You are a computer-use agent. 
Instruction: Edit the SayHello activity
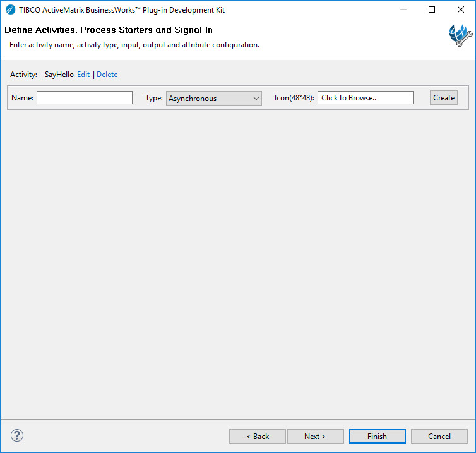83,75
